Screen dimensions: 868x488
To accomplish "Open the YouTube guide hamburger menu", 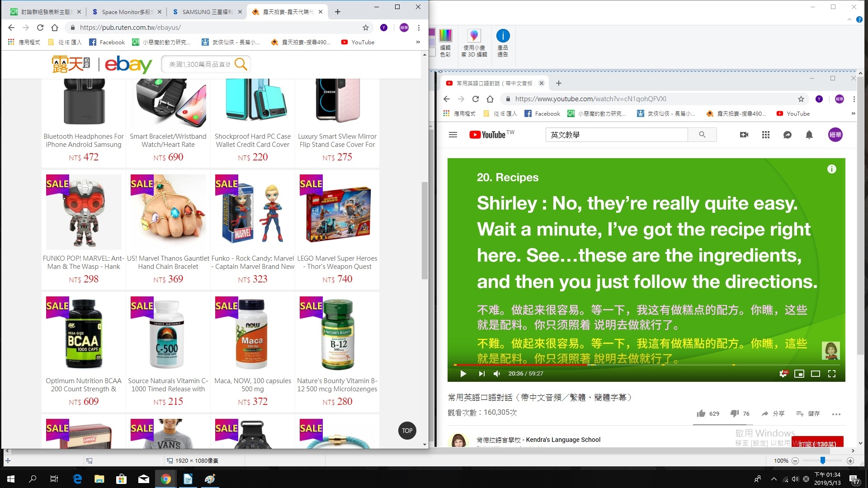I will 453,135.
